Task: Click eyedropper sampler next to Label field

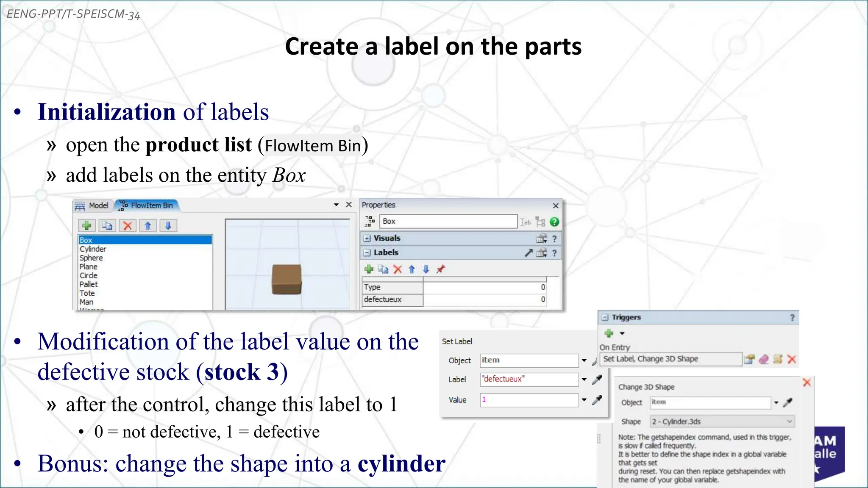Action: [x=597, y=380]
